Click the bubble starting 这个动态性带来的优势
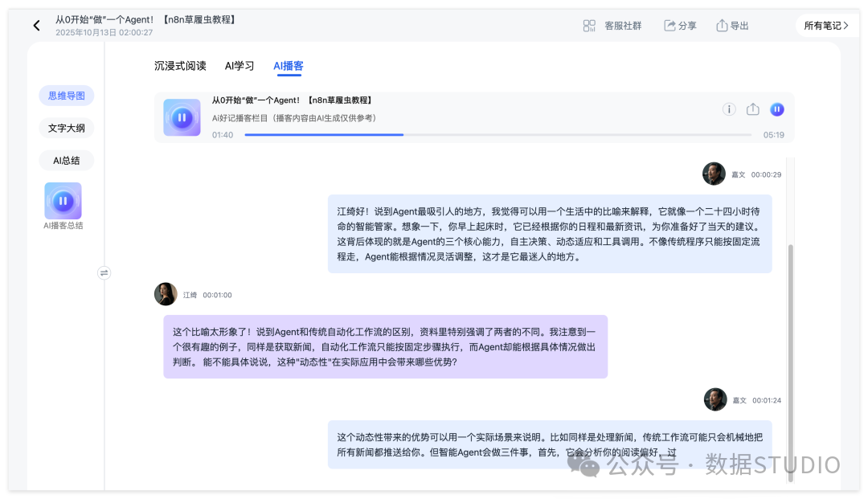The image size is (868, 499). point(550,445)
